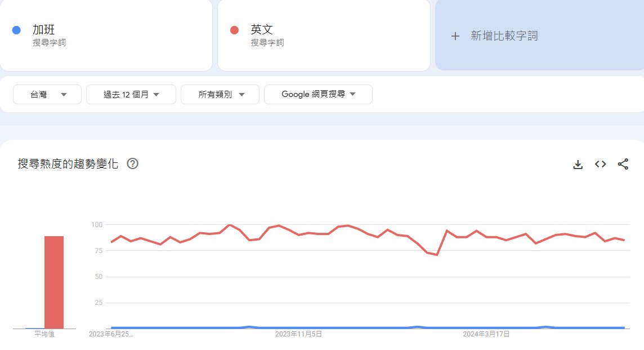Click the red average bar for 英文
Screen dimensions: 644x350
tap(54, 282)
